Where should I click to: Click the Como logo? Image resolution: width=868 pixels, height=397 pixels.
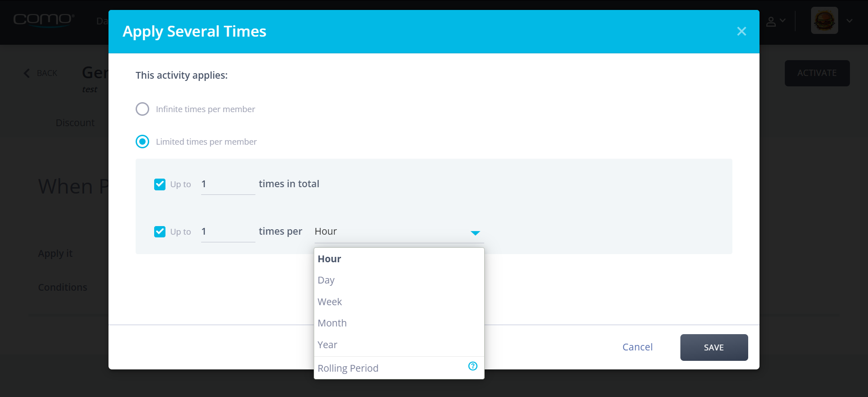[44, 20]
